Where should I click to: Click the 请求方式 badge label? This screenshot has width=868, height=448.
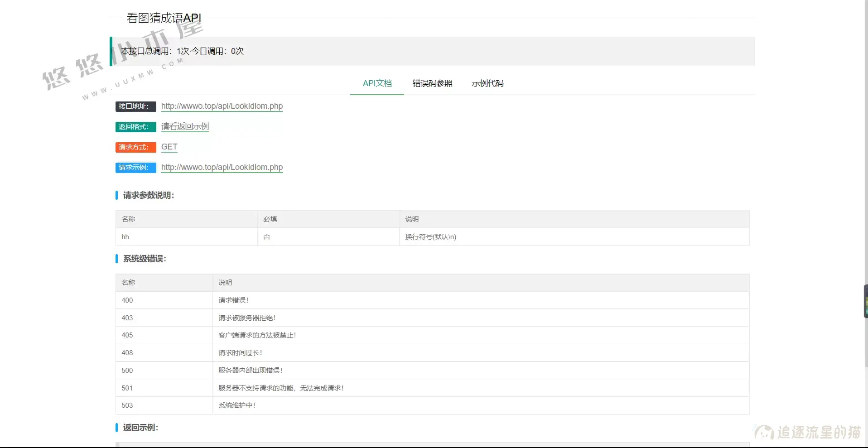coord(135,147)
